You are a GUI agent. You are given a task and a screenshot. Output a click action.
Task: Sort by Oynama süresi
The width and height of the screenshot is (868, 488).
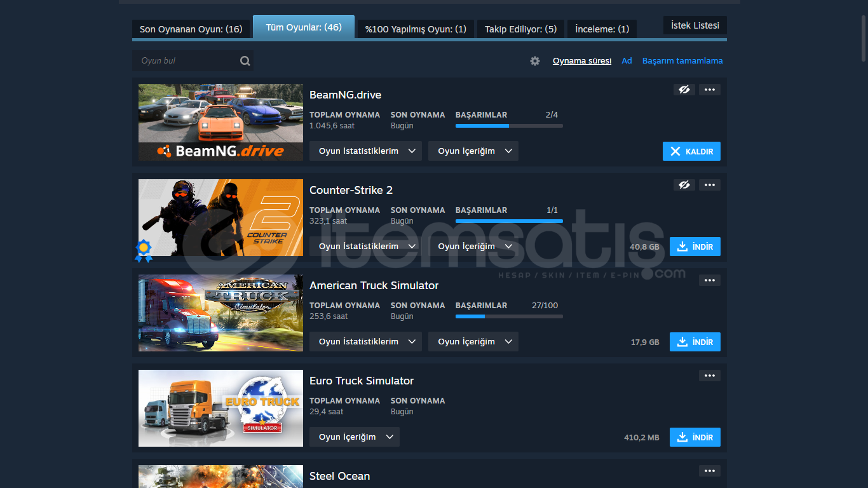point(582,61)
